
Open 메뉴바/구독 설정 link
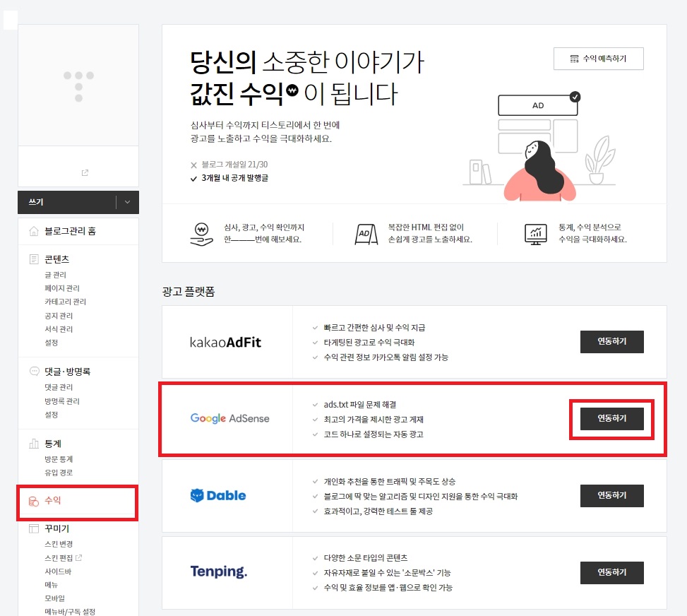tap(70, 612)
